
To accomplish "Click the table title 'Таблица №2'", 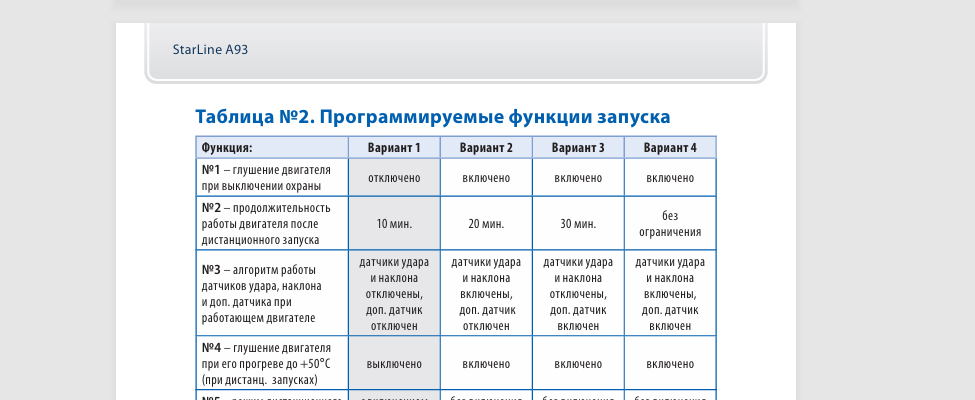I will coord(432,117).
